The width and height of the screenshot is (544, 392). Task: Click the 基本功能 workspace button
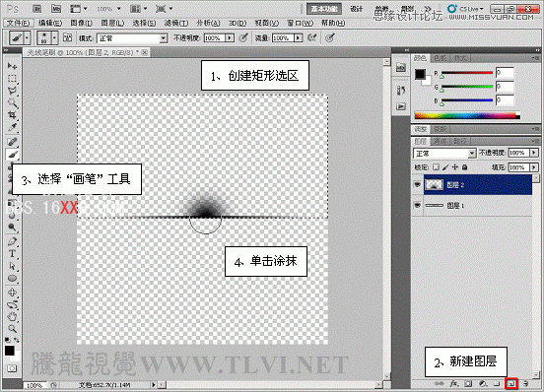(323, 9)
